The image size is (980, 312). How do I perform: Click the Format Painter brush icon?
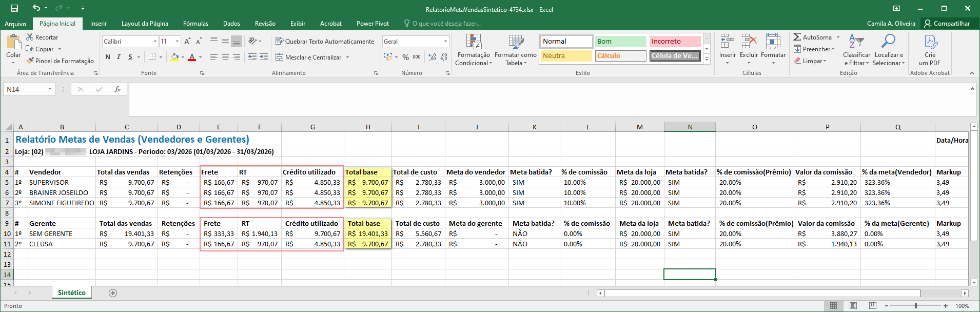pos(30,61)
